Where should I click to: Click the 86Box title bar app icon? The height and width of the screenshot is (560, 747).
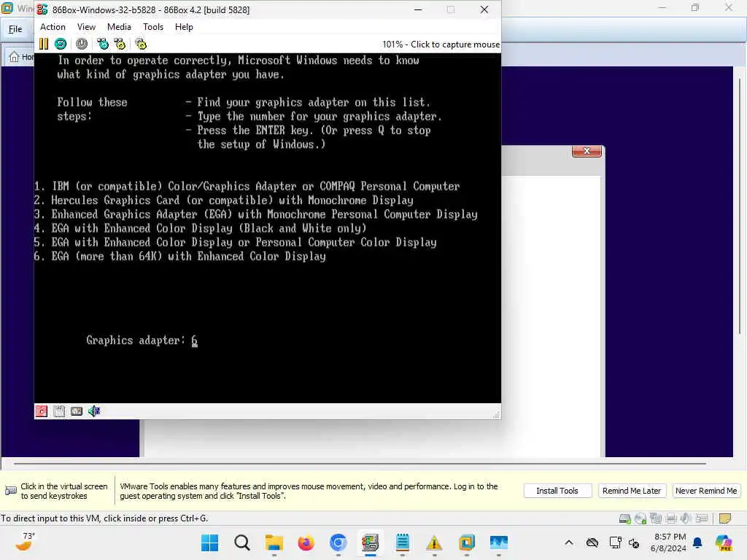(43, 9)
